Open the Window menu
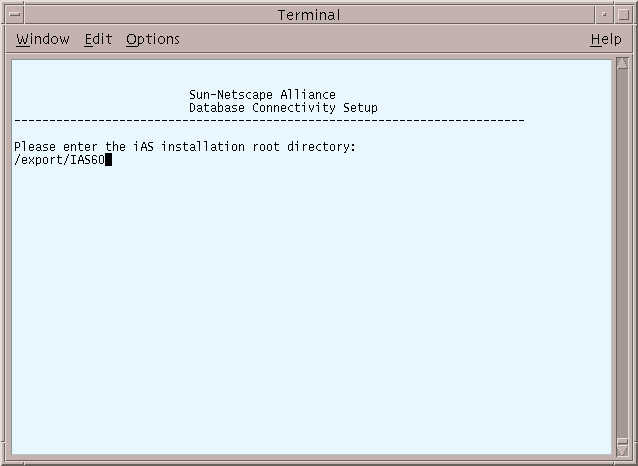This screenshot has height=466, width=638. pos(43,39)
